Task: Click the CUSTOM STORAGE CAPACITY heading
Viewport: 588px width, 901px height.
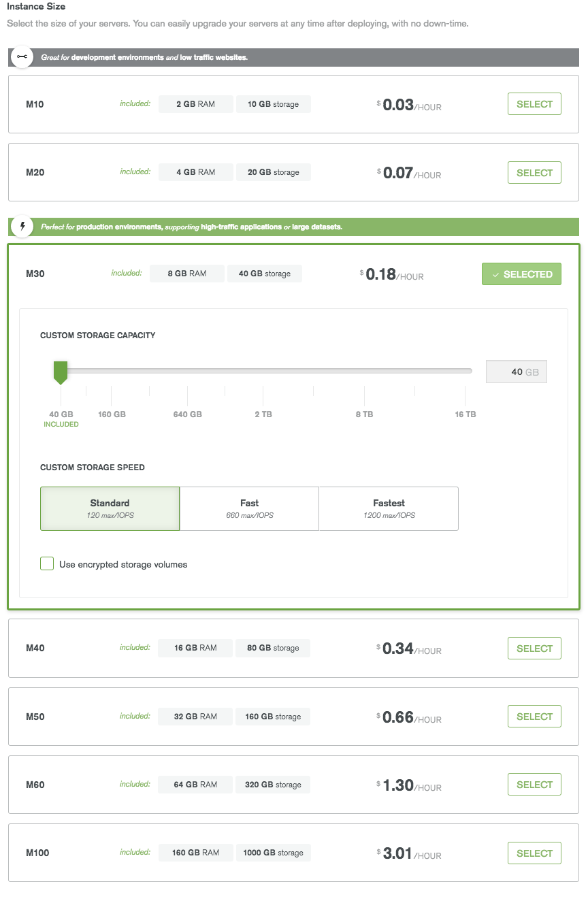Action: pos(98,335)
